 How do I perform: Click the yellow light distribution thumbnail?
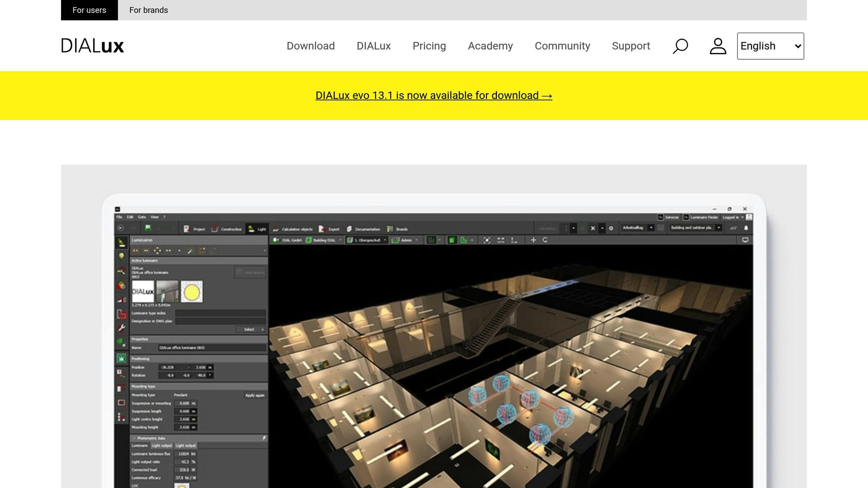click(x=192, y=291)
